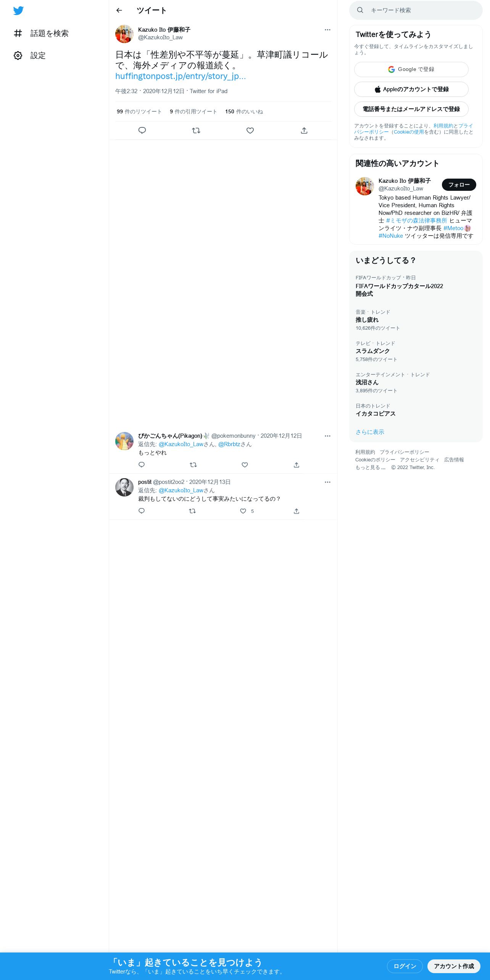Click the Twitter bird logo

point(18,11)
